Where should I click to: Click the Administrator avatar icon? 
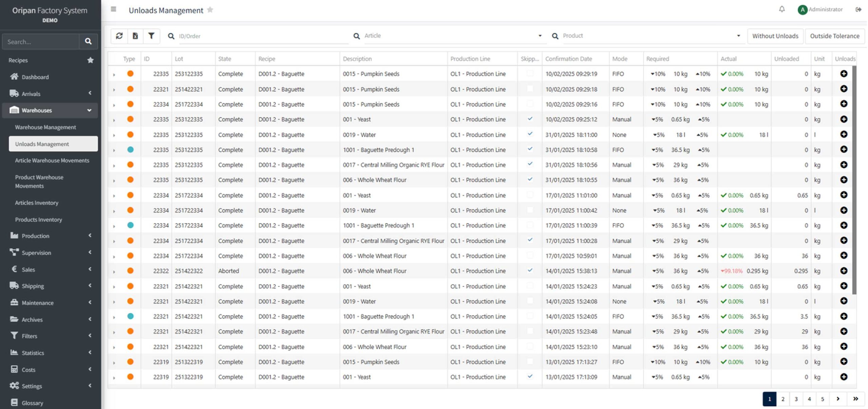(x=802, y=10)
